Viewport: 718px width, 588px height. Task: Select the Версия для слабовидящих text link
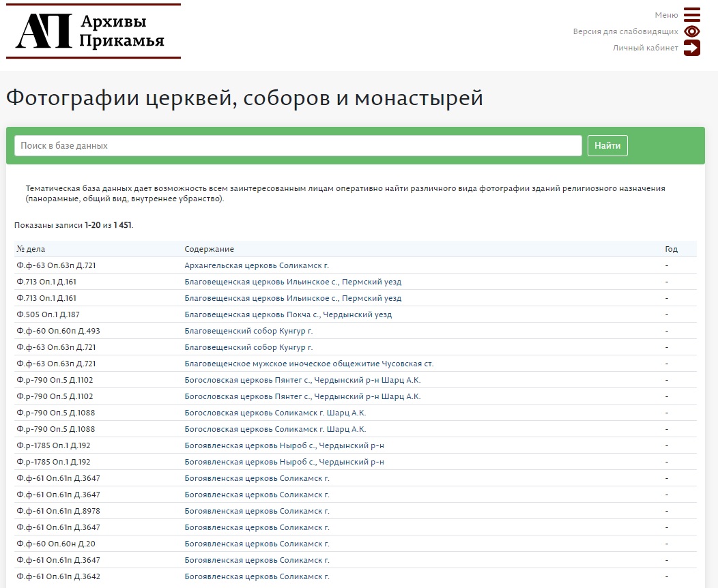coord(625,31)
